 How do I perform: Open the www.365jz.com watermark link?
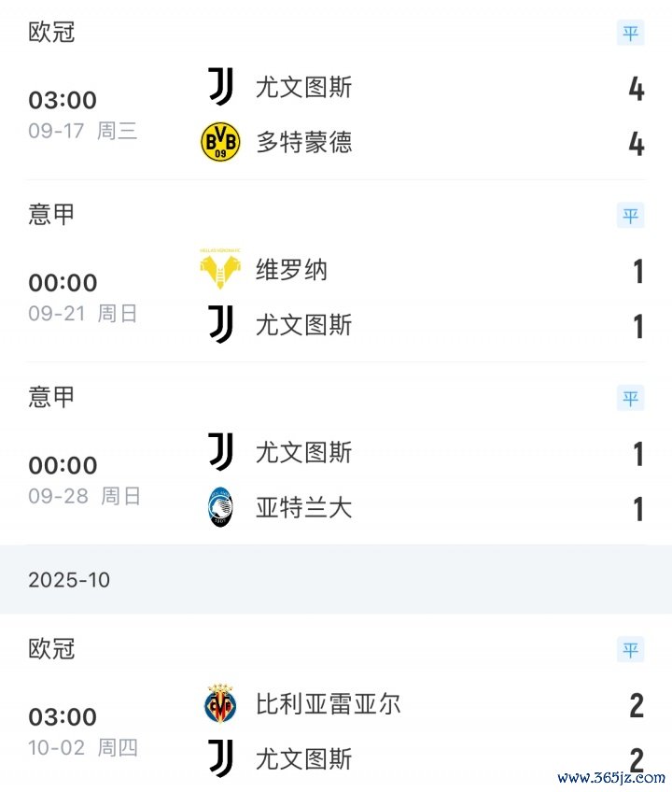pos(611,777)
